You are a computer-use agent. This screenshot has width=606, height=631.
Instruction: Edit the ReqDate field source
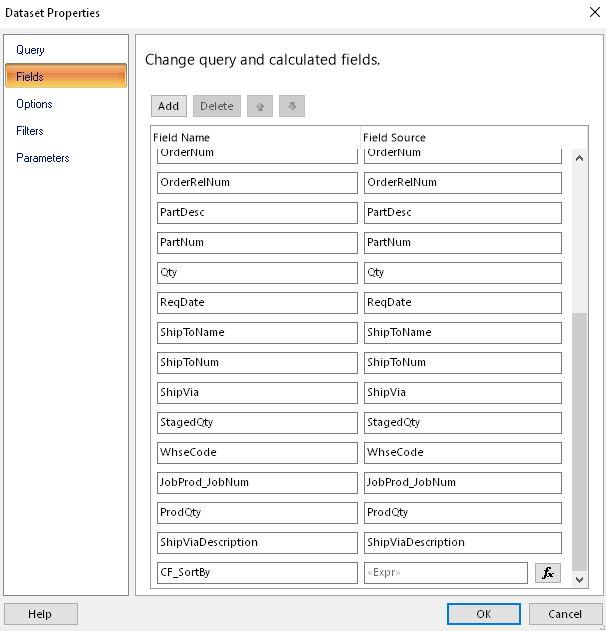[463, 303]
